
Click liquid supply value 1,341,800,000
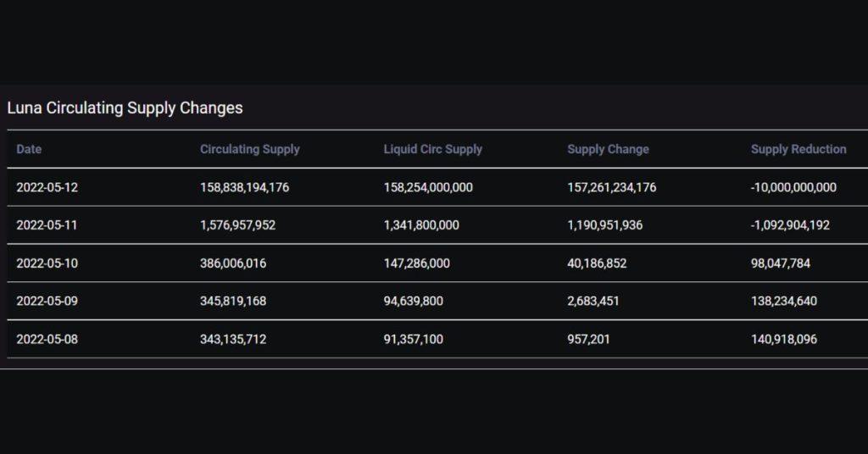click(x=421, y=225)
